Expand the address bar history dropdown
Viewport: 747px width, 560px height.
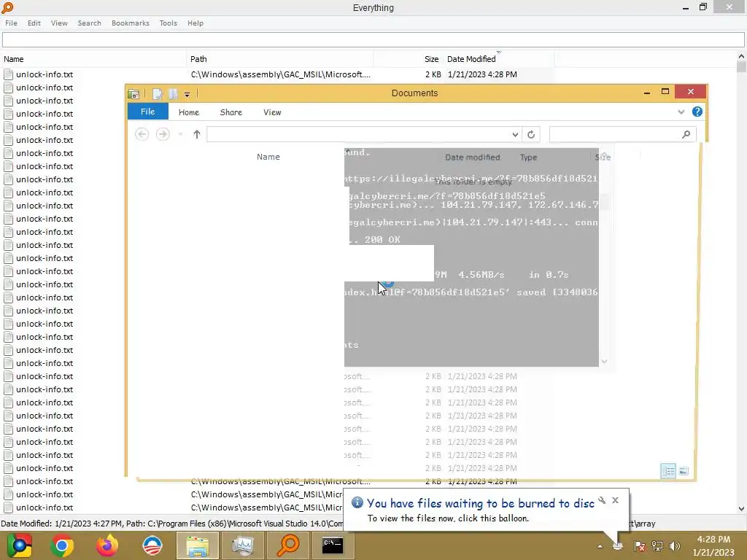click(515, 135)
